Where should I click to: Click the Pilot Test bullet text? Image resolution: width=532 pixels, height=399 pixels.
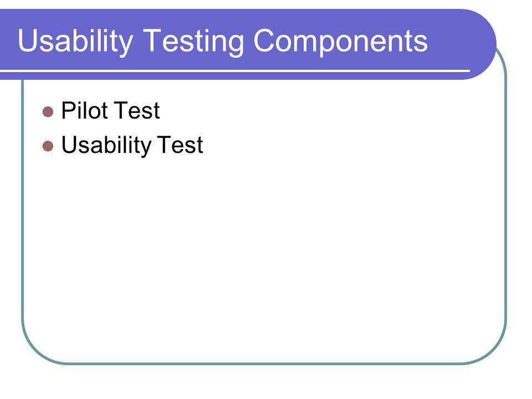[x=110, y=110]
